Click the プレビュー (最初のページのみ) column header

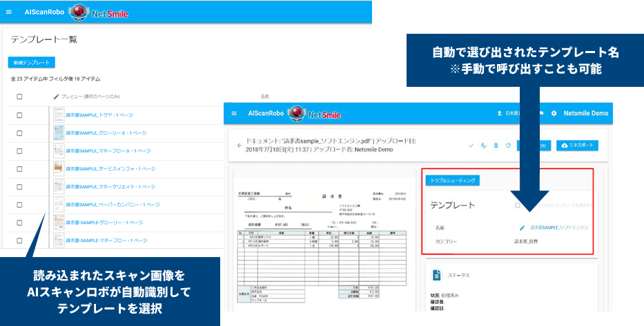(91, 96)
